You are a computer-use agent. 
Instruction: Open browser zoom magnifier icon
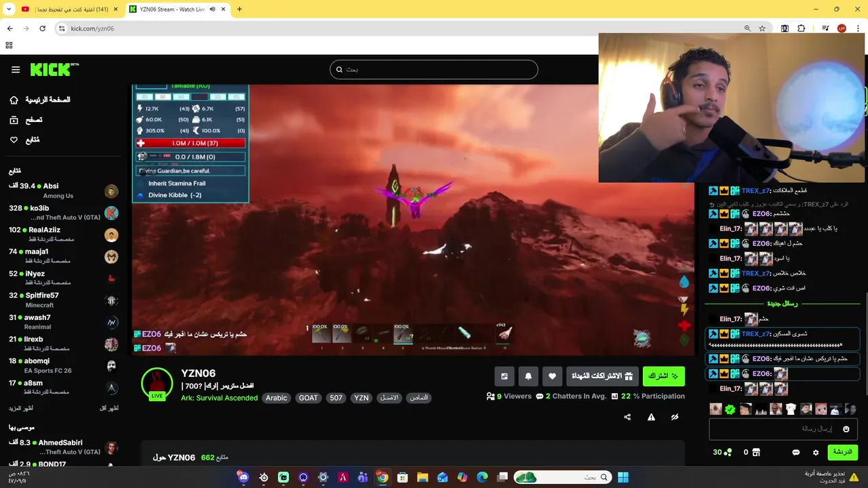pos(747,28)
